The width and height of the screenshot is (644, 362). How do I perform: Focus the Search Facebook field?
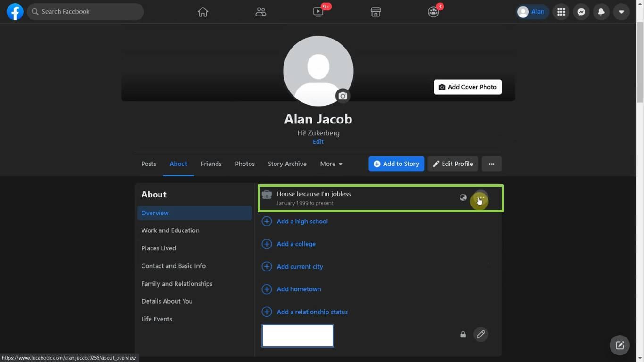pyautogui.click(x=85, y=12)
